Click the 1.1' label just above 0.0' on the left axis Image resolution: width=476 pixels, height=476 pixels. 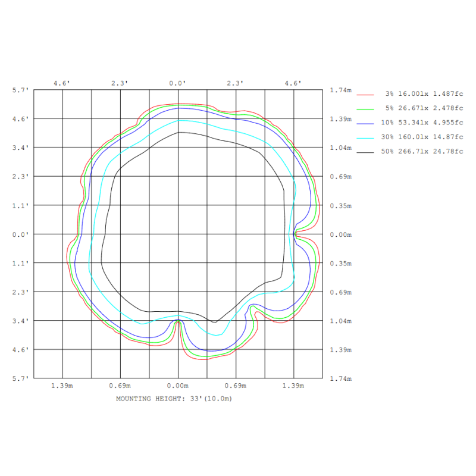tap(20, 205)
